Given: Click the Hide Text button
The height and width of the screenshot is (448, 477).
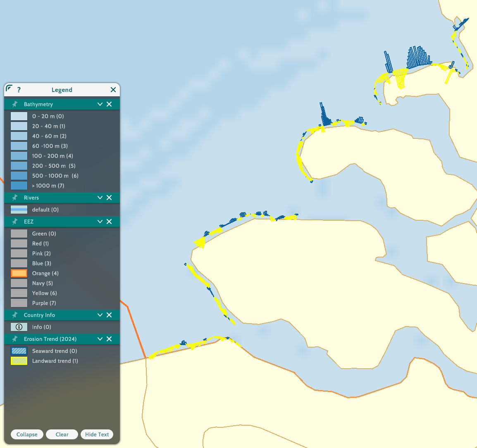Looking at the screenshot, I should [97, 434].
